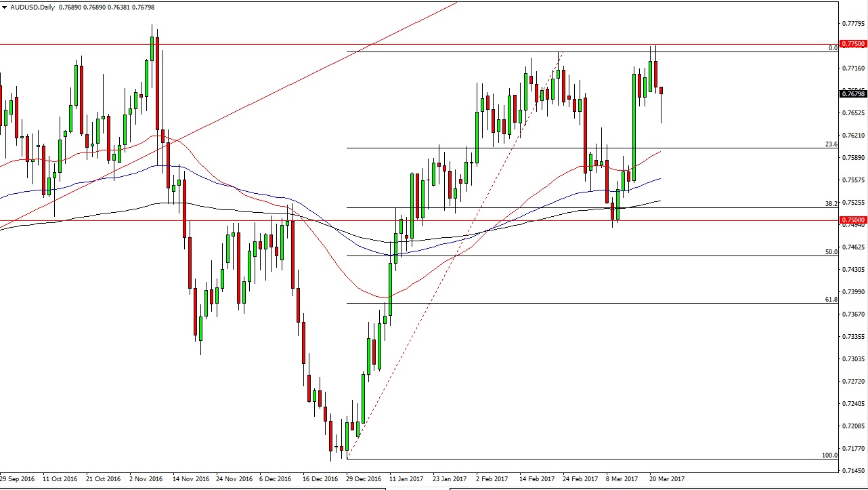Click the 0.73990 price scale label

[x=852, y=291]
